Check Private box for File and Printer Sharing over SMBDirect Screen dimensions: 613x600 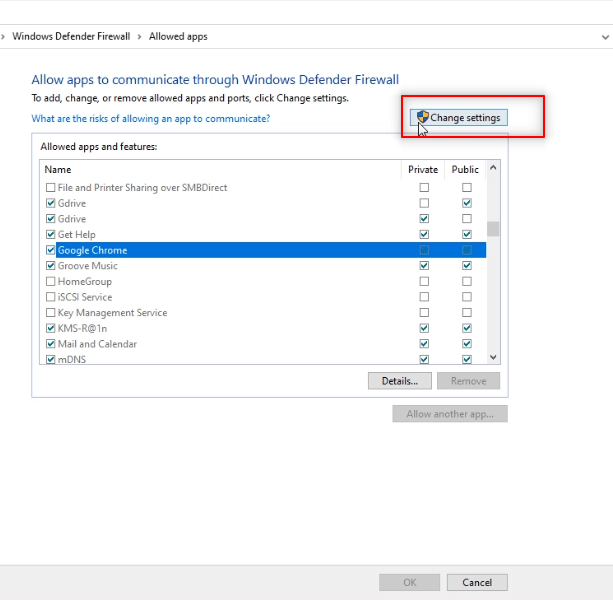[x=424, y=188]
